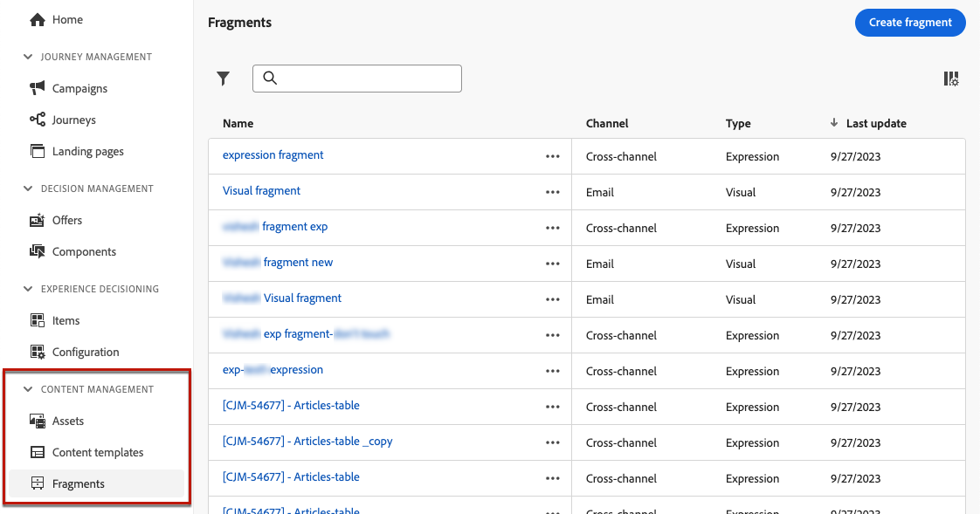
Task: Open the filter funnel icon
Action: pyautogui.click(x=224, y=79)
